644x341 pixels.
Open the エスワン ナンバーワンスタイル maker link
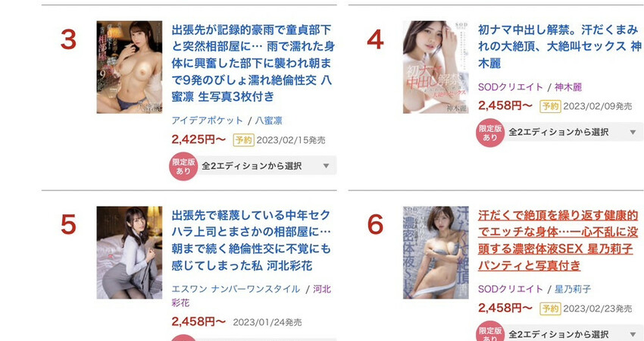(236, 289)
